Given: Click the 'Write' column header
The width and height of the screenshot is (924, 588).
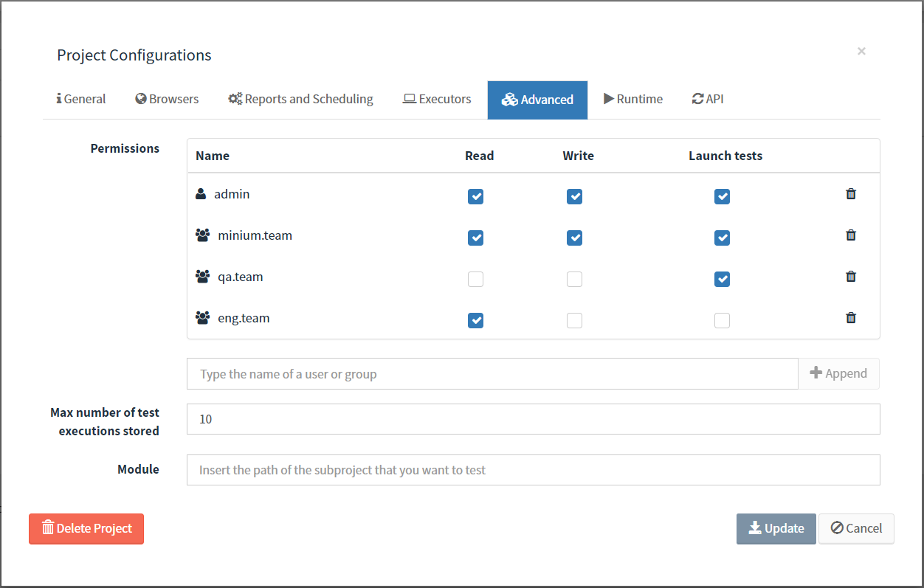Looking at the screenshot, I should pyautogui.click(x=579, y=156).
